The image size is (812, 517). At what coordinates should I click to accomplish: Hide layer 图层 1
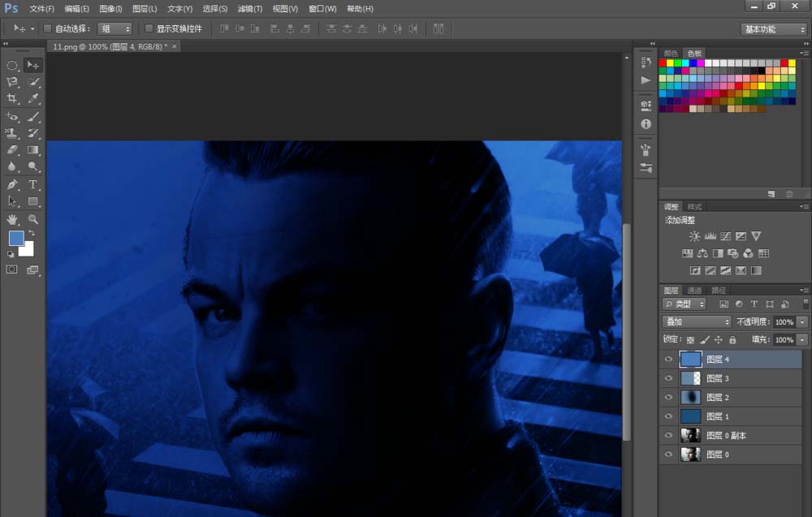(x=668, y=416)
